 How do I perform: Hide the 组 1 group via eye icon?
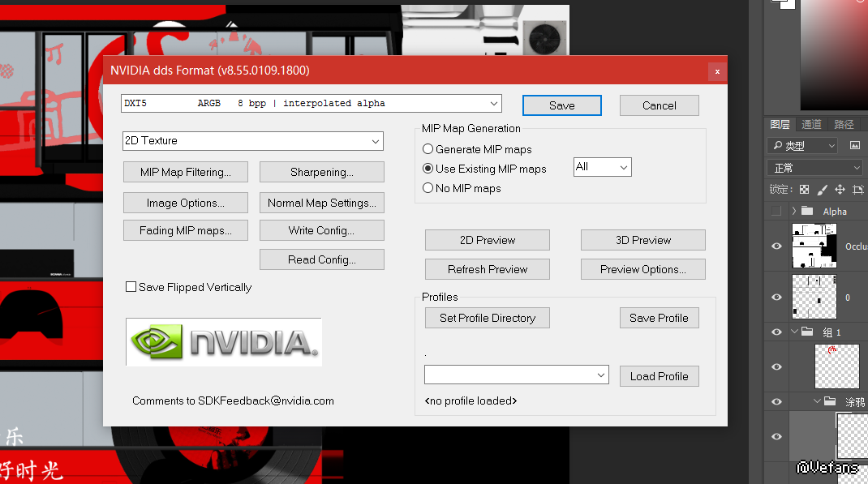pos(776,332)
